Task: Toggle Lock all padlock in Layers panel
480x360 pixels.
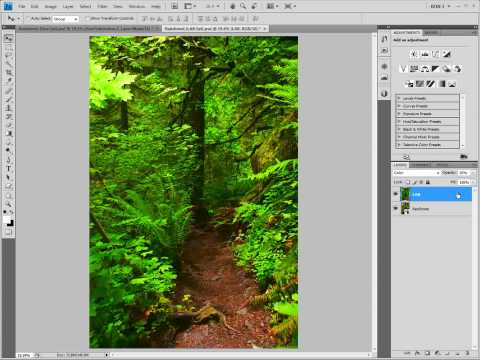Action: pyautogui.click(x=428, y=182)
